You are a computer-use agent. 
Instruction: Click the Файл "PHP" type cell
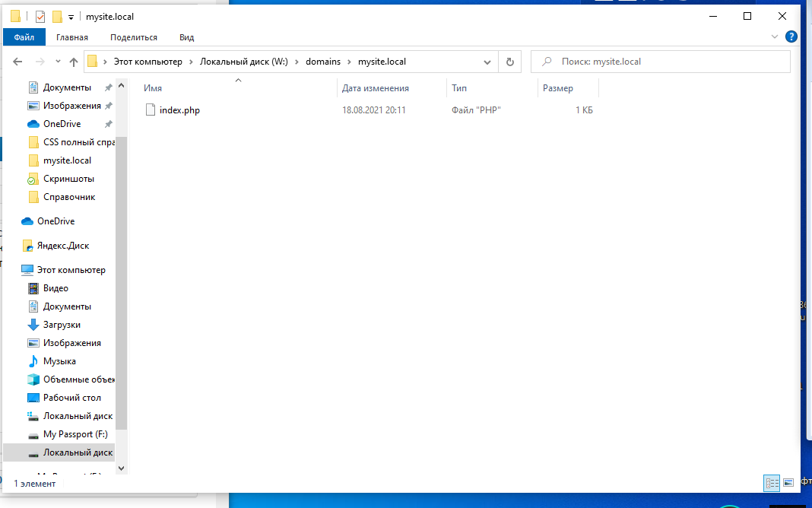[x=476, y=110]
